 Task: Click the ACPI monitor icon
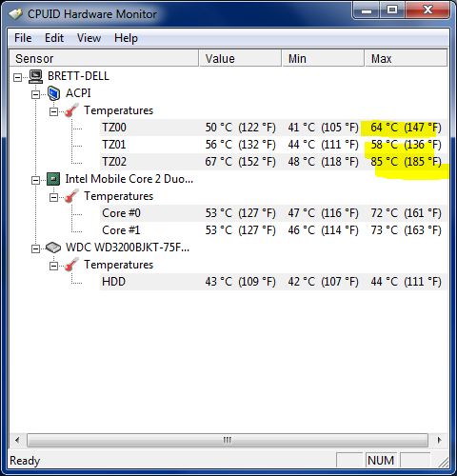coord(53,93)
